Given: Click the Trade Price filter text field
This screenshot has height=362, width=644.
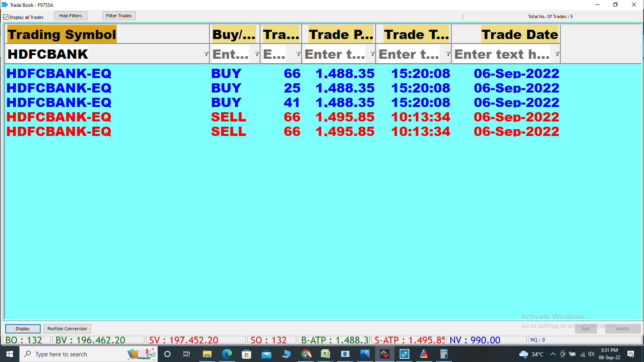Looking at the screenshot, I should [336, 54].
